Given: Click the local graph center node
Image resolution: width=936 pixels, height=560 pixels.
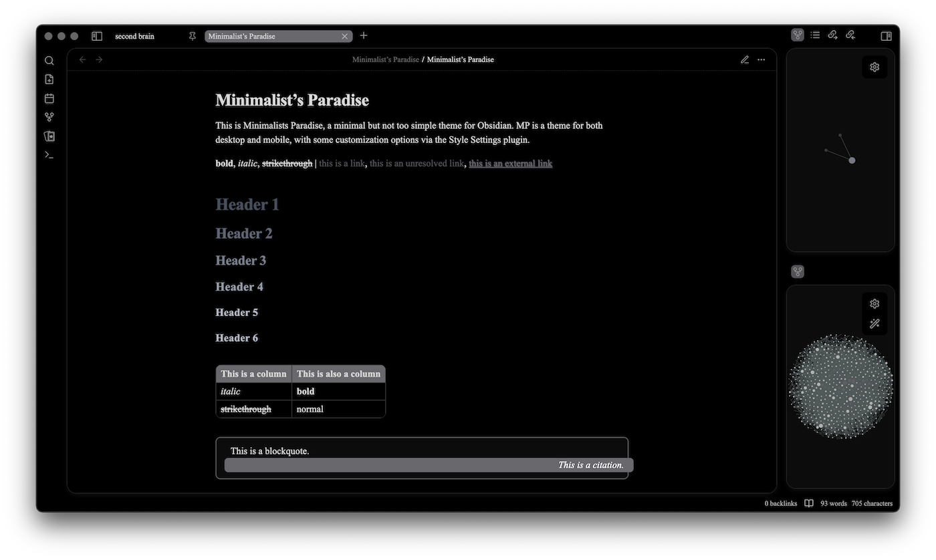Looking at the screenshot, I should [x=852, y=160].
